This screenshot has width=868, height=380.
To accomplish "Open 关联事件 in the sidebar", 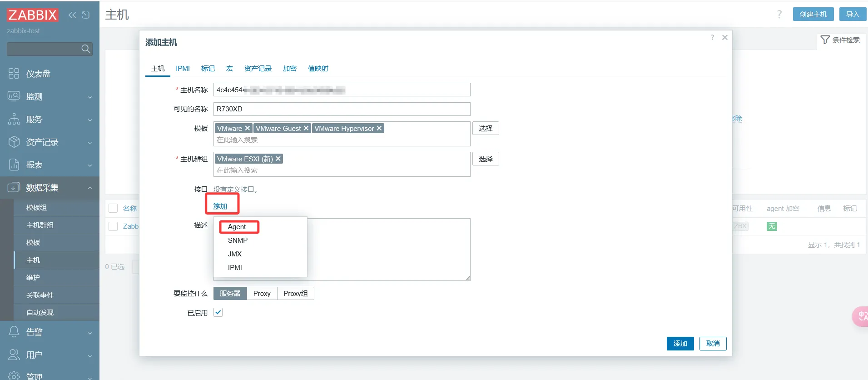I will (56, 295).
